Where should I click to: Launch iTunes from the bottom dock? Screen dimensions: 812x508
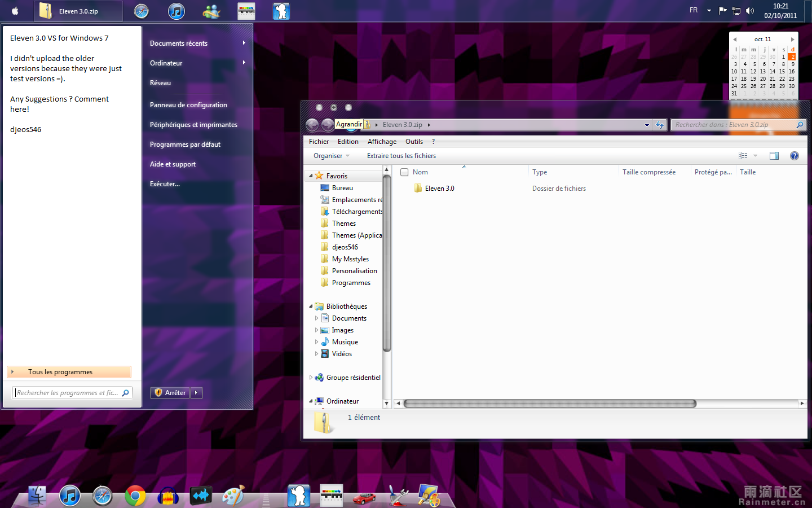70,496
